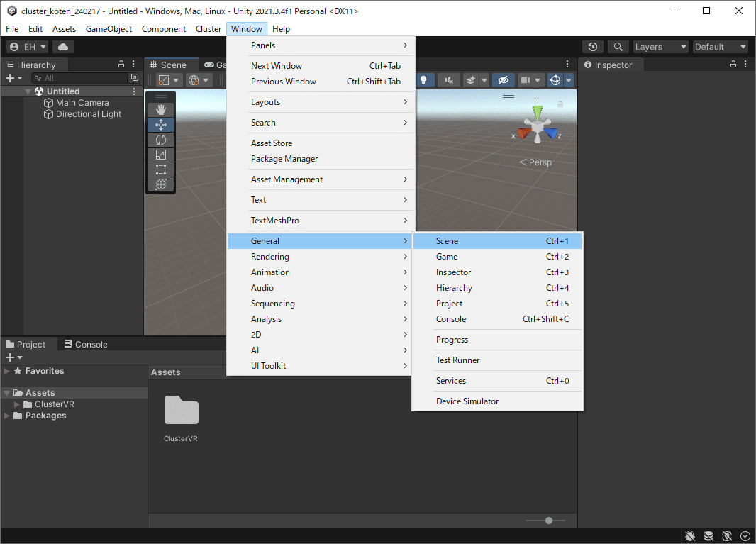The height and width of the screenshot is (544, 756).
Task: Toggle scene effects icon
Action: point(471,80)
